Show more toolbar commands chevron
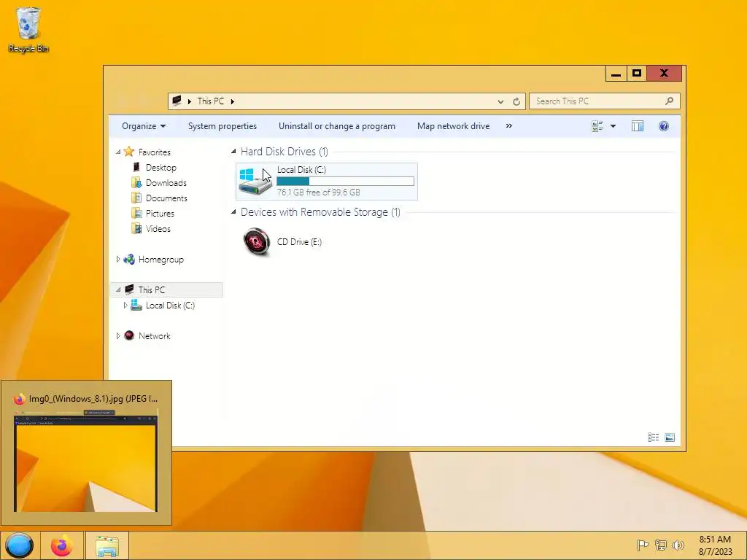 [508, 126]
